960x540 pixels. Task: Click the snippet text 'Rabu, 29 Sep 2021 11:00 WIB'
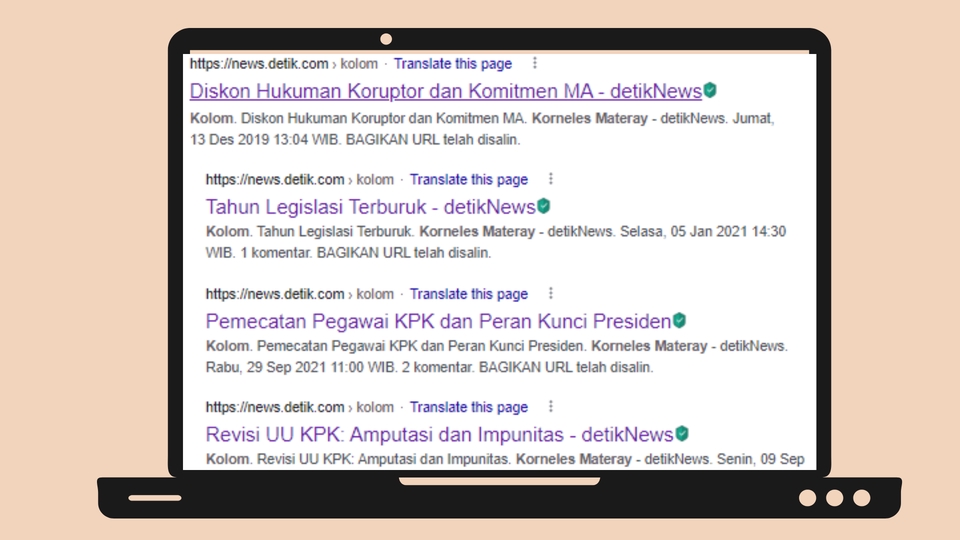click(x=301, y=367)
